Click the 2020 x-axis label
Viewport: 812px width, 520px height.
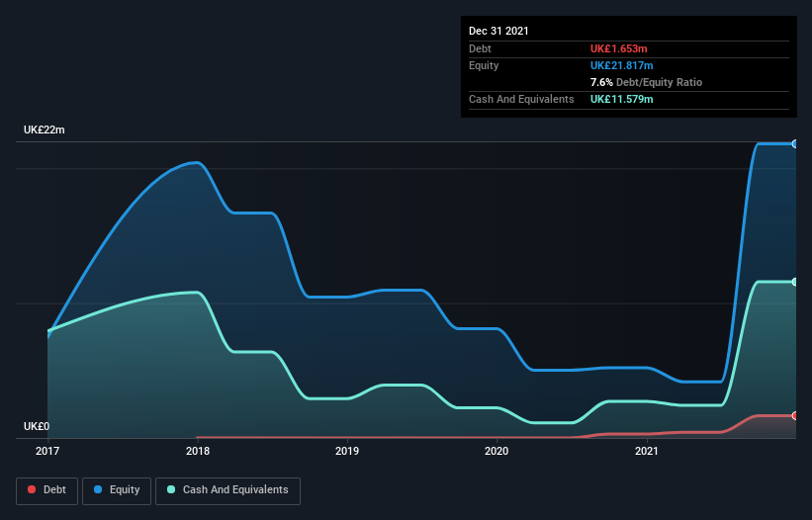(496, 451)
